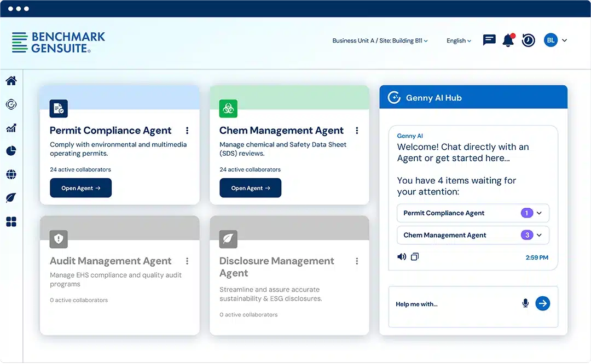591x364 pixels.
Task: Click the Genny AI Hub header title
Action: [x=434, y=98]
